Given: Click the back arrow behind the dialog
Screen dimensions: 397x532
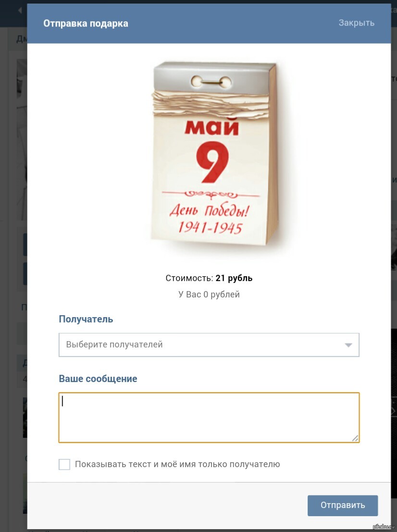Looking at the screenshot, I should pyautogui.click(x=20, y=11).
